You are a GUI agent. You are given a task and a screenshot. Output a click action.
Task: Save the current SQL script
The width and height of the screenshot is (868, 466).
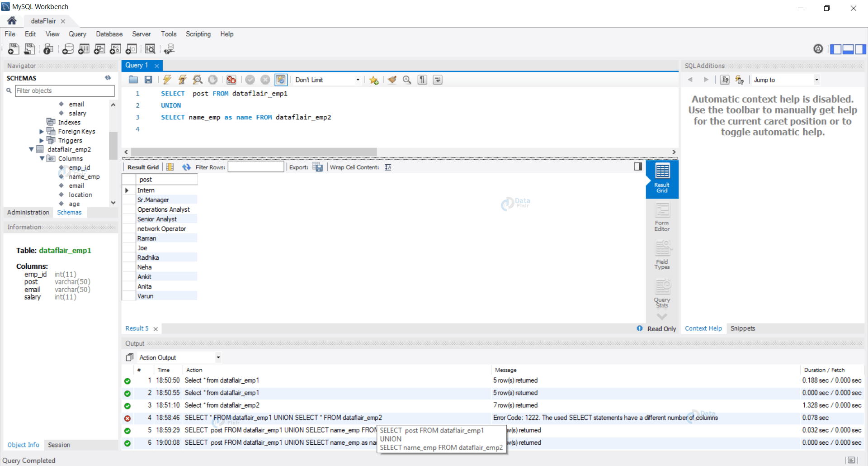(148, 80)
